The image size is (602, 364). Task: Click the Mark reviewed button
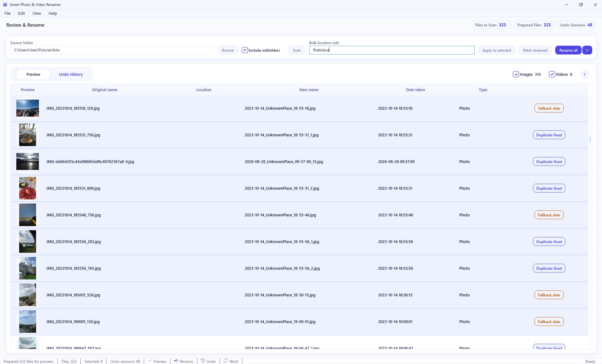[535, 50]
